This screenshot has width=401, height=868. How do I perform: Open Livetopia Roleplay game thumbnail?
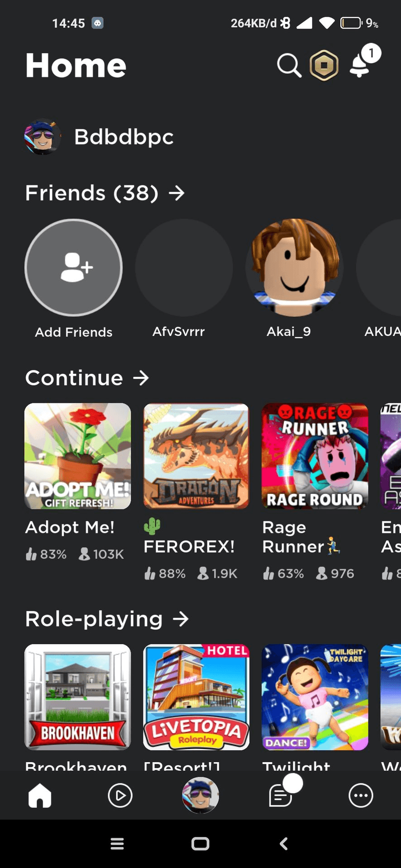tap(196, 697)
